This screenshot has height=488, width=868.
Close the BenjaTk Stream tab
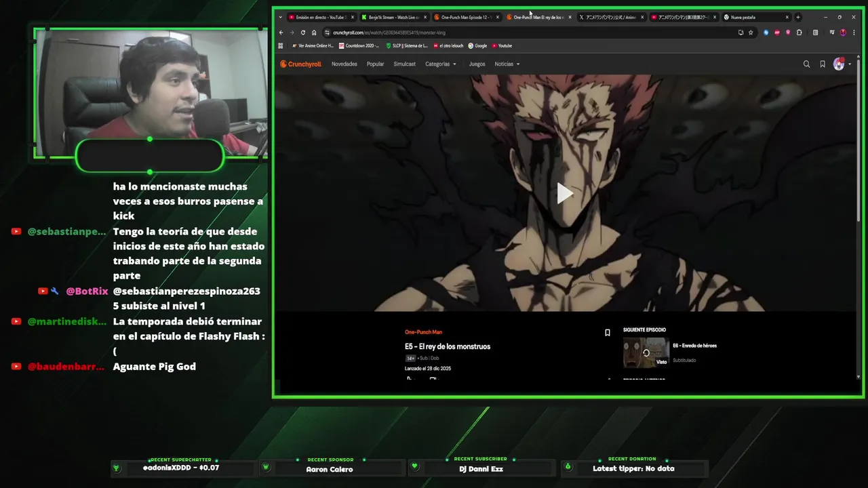[x=425, y=17]
